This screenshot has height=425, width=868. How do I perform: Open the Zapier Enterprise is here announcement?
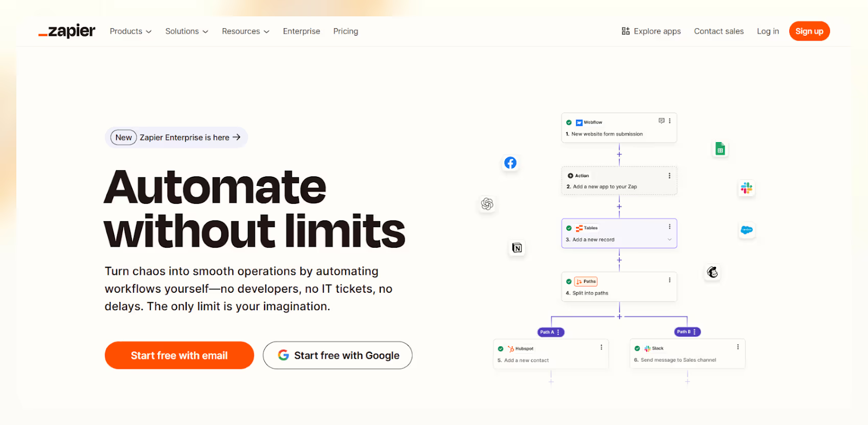point(176,137)
